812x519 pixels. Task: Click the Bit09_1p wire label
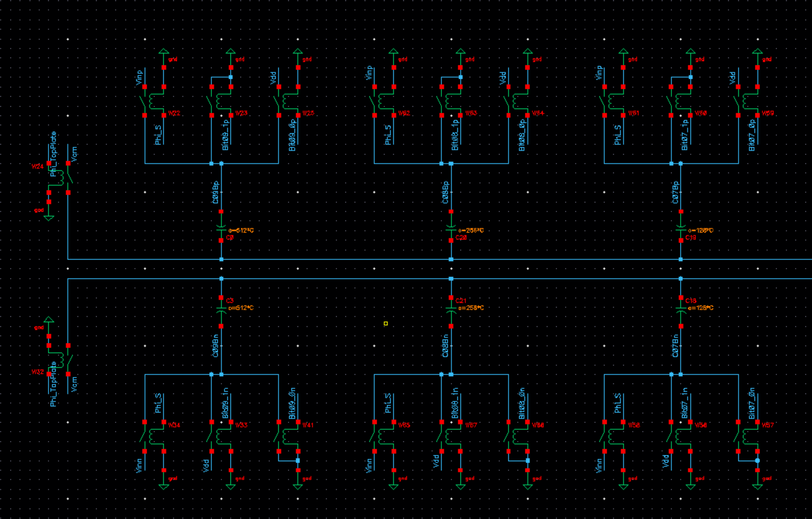pos(225,135)
